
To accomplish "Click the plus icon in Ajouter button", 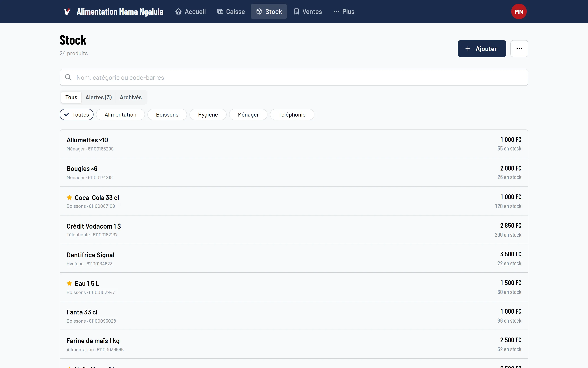I will pos(468,49).
